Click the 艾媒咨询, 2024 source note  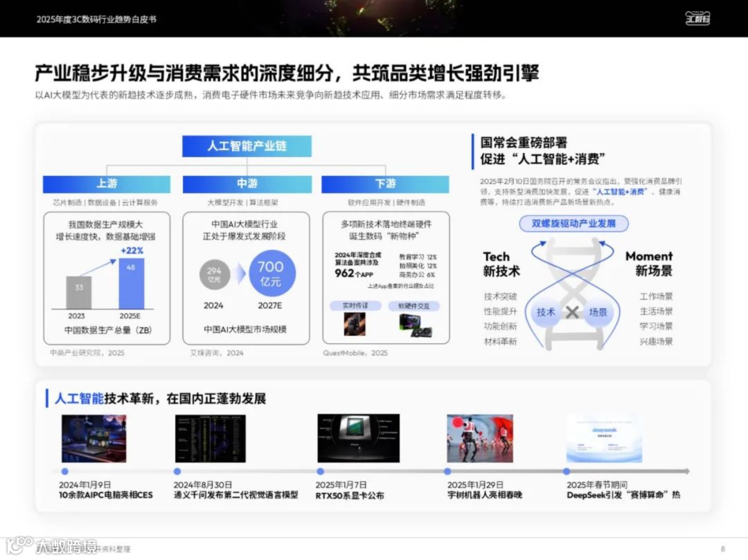click(217, 352)
